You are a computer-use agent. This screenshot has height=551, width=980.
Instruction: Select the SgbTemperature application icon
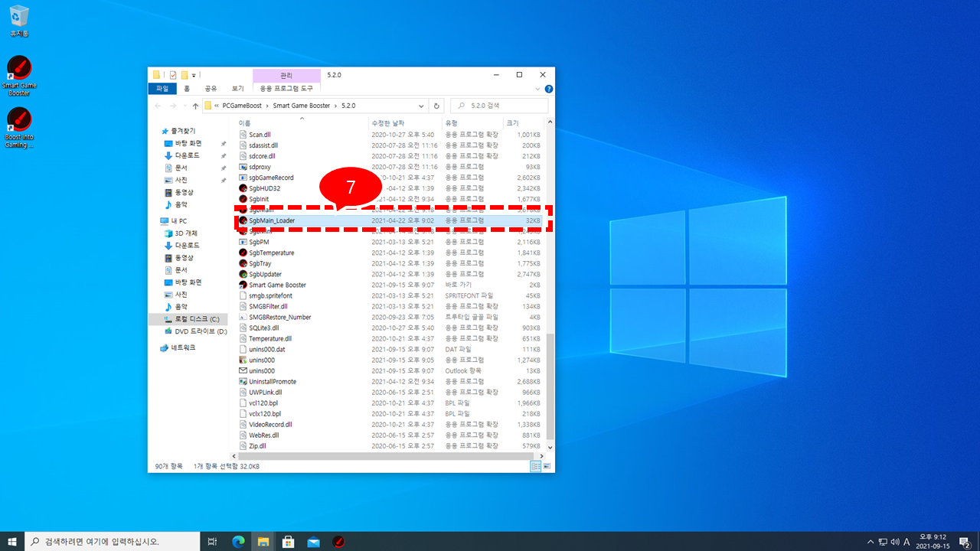(x=243, y=253)
